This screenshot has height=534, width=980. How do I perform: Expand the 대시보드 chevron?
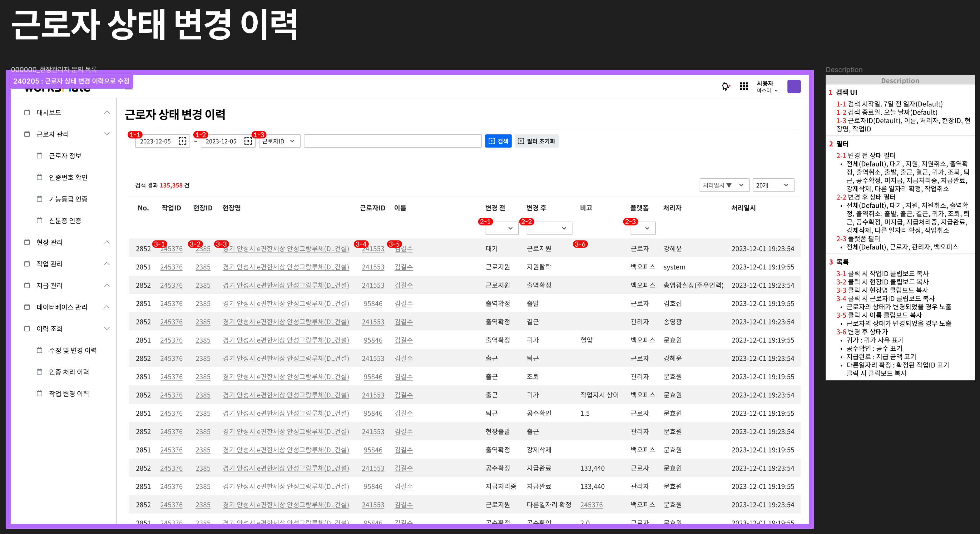pyautogui.click(x=107, y=113)
